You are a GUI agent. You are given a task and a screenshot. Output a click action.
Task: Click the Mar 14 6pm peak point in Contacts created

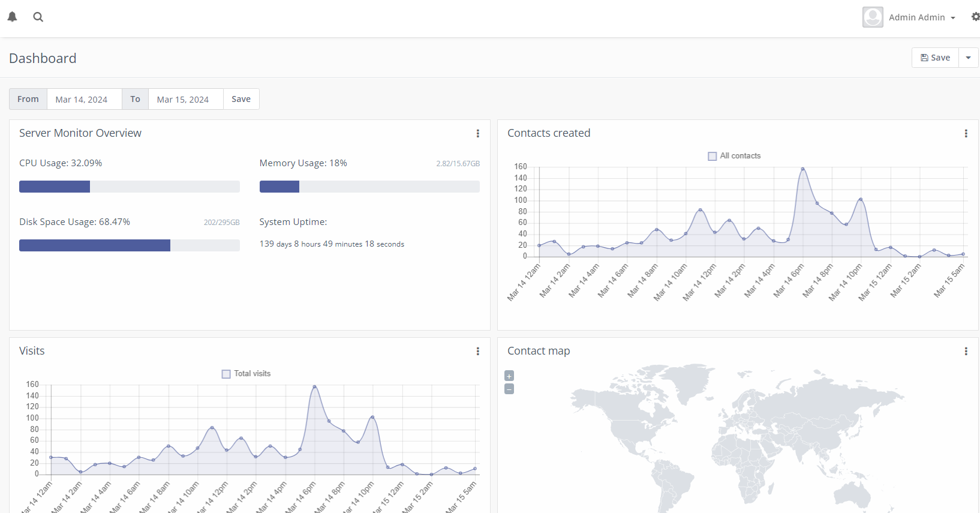click(802, 169)
